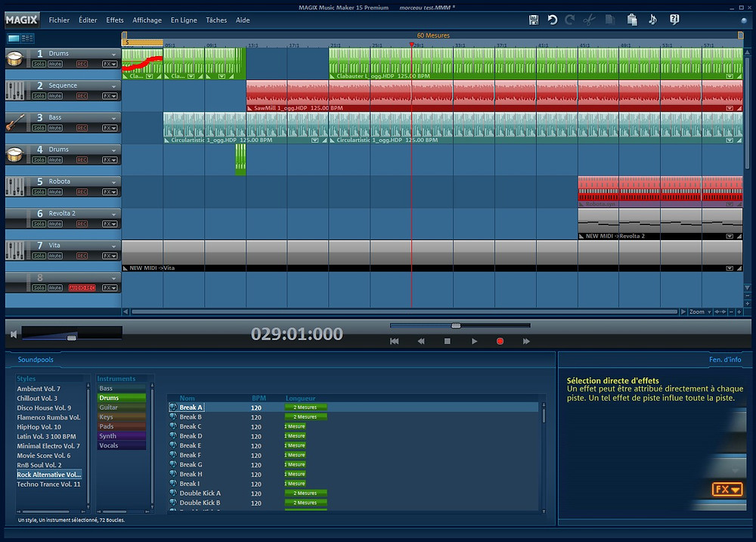Open FX dropdown on track 1 Drums
Viewport: 756px width, 542px height.
coord(110,64)
